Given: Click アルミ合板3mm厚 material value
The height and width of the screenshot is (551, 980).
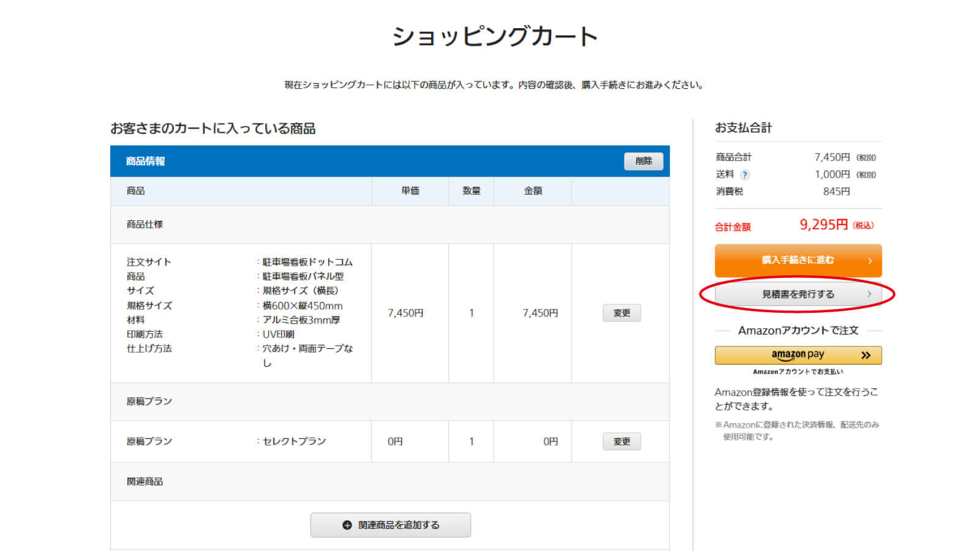Looking at the screenshot, I should [x=301, y=320].
